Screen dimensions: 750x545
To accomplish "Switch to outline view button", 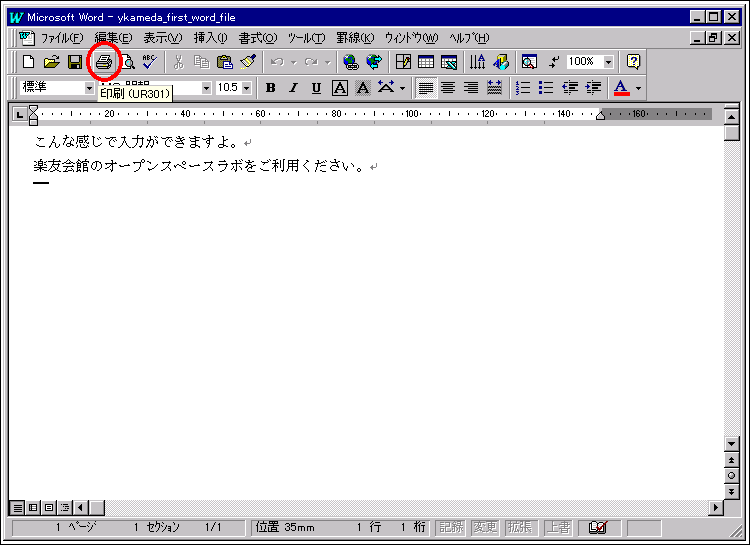I will point(65,507).
